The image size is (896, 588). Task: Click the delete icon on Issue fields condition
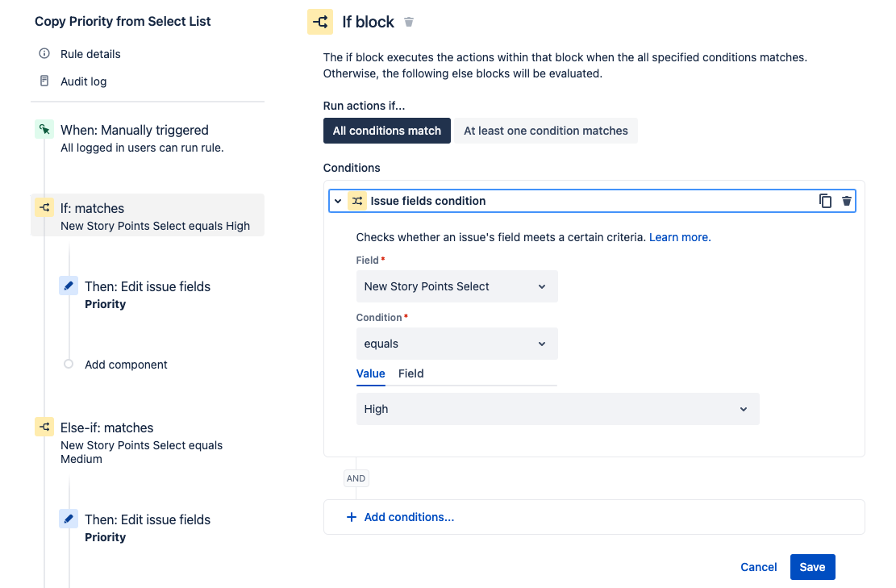[846, 200]
